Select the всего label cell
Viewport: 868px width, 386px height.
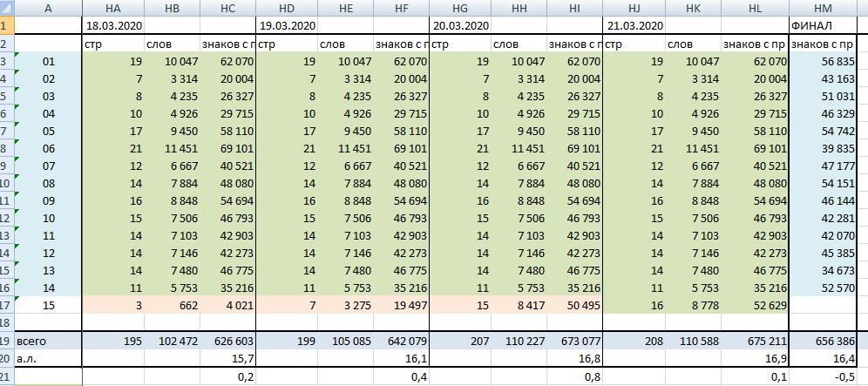pos(48,342)
